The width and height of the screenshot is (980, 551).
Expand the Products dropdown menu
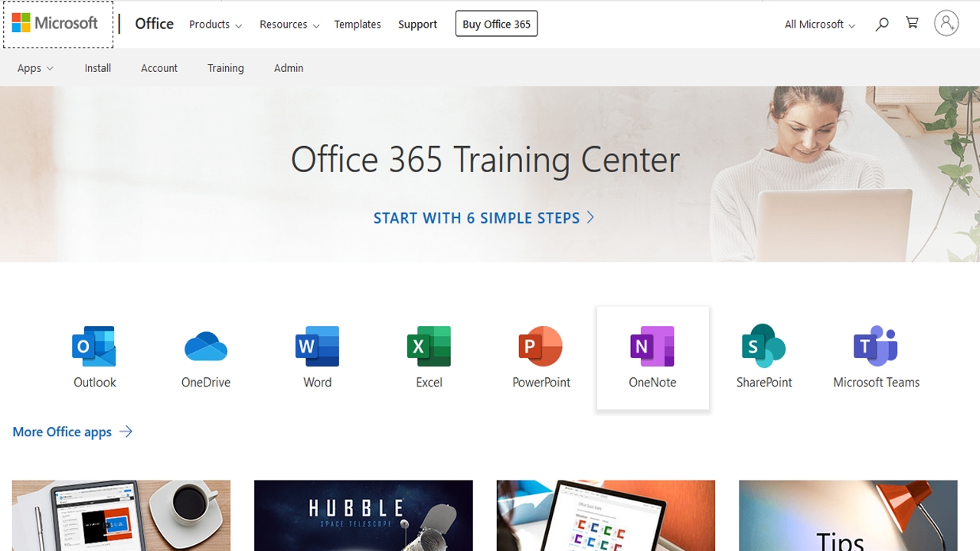tap(215, 24)
